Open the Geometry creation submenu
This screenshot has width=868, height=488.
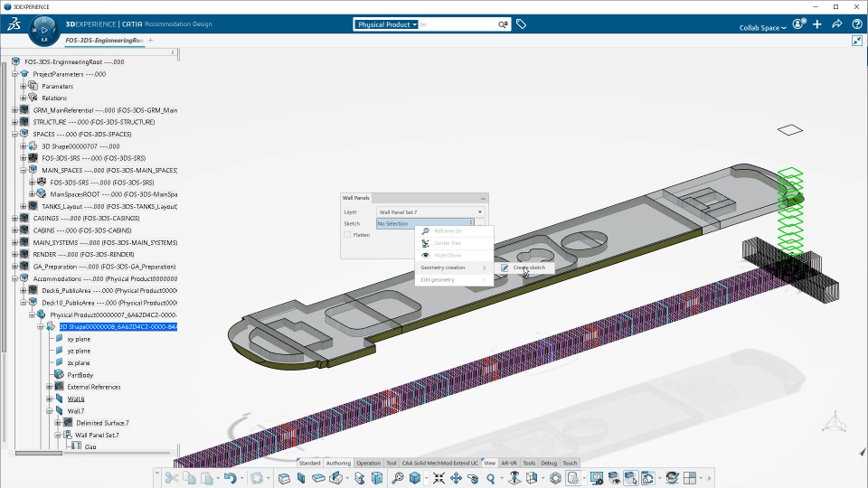click(x=454, y=267)
